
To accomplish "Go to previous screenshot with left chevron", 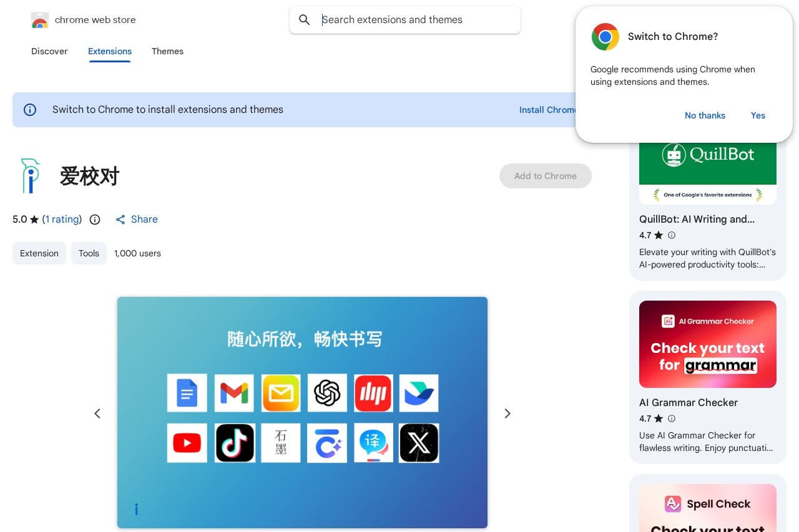I will [x=97, y=414].
